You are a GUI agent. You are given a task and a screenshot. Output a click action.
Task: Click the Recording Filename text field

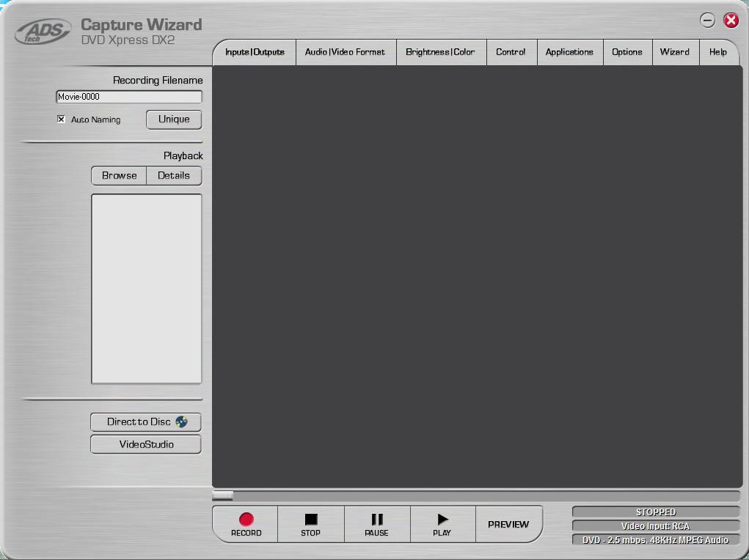[x=129, y=97]
